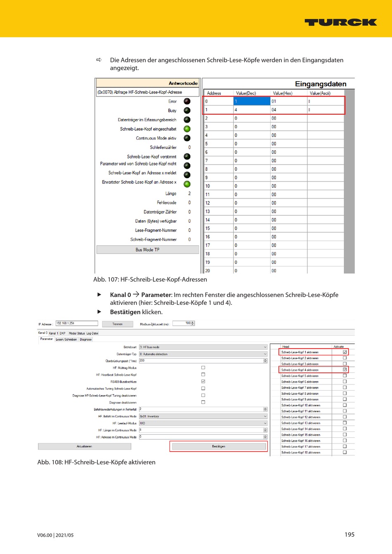The width and height of the screenshot is (392, 554).
Task: Click the TURCK logo in the header
Action: click(340, 22)
